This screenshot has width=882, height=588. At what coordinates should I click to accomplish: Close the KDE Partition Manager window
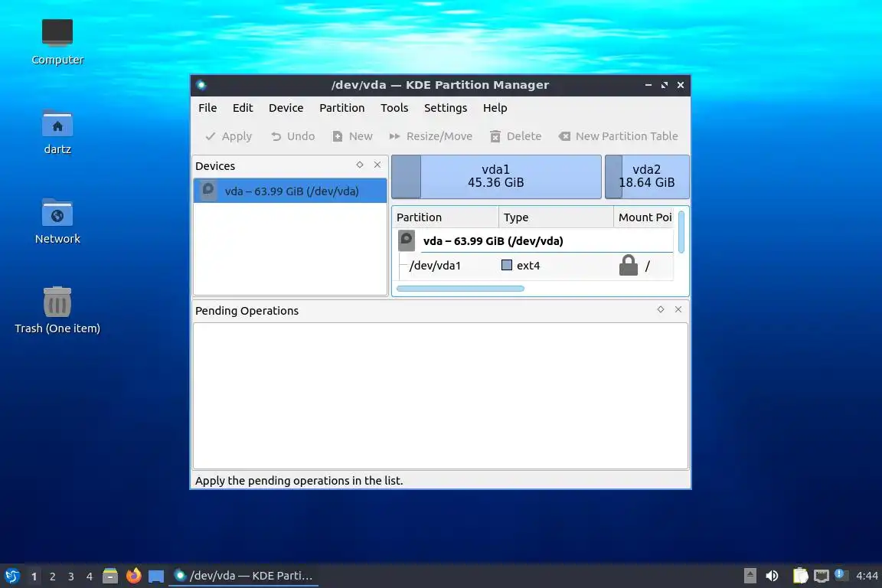point(681,85)
